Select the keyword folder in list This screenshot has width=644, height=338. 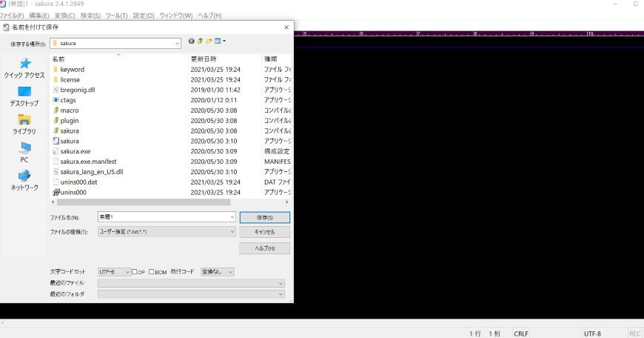(72, 69)
